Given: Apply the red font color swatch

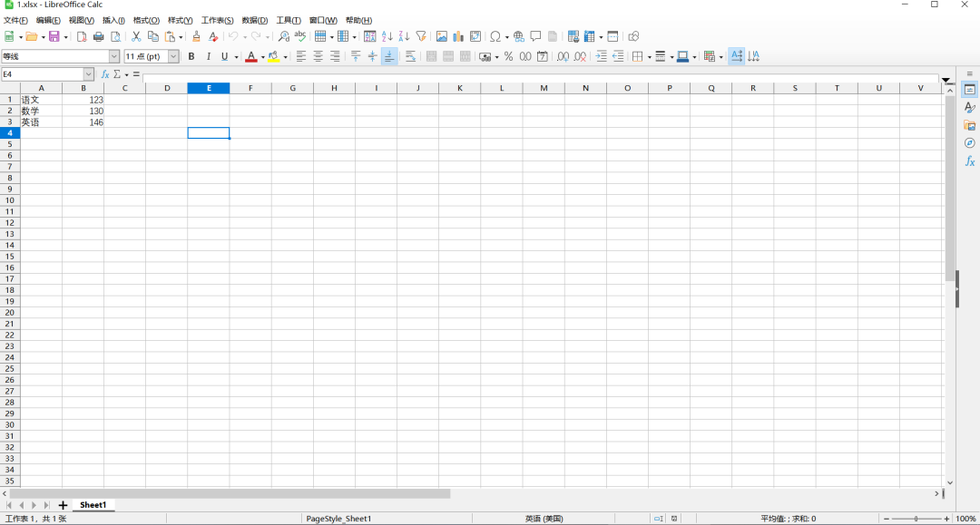Looking at the screenshot, I should [x=250, y=57].
